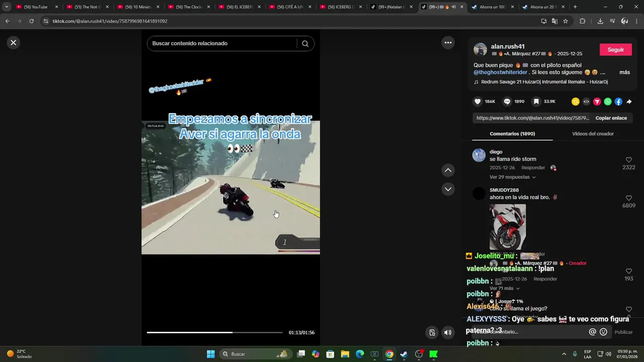Open Chrome tab search dropdown
Image resolution: width=644 pixels, height=362 pixels.
[x=7, y=7]
